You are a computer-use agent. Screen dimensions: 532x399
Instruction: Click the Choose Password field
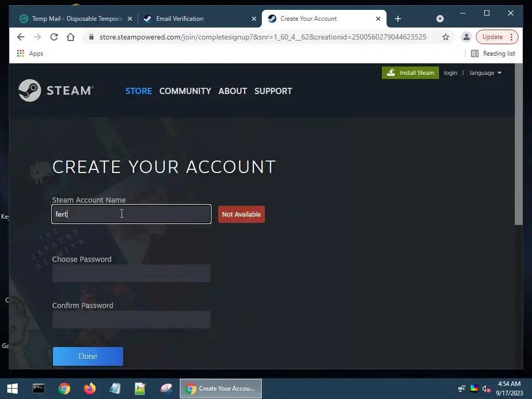pos(131,273)
